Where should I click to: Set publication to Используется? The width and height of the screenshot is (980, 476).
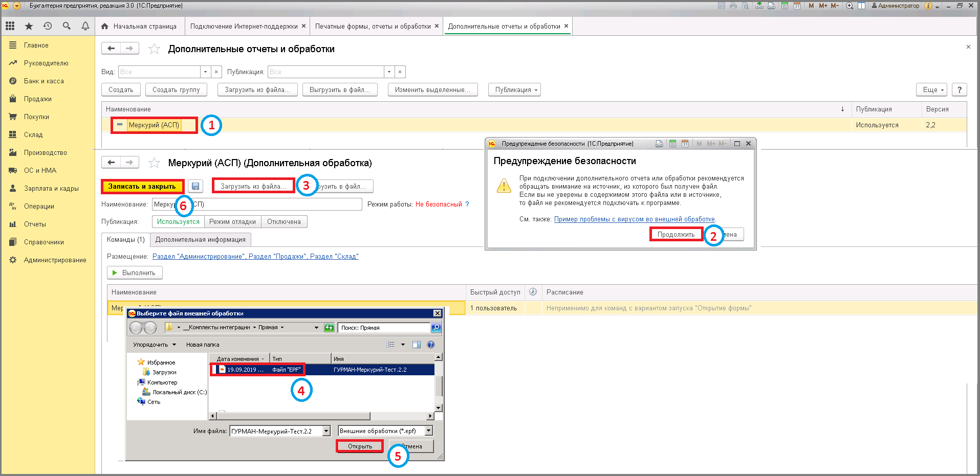click(178, 221)
